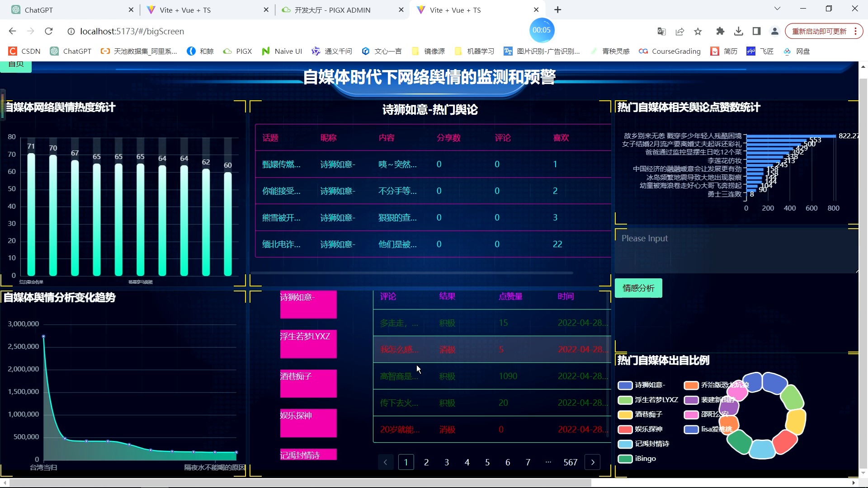Viewport: 868px width, 488px height.
Task: Open a new browser tab
Action: [x=557, y=9]
